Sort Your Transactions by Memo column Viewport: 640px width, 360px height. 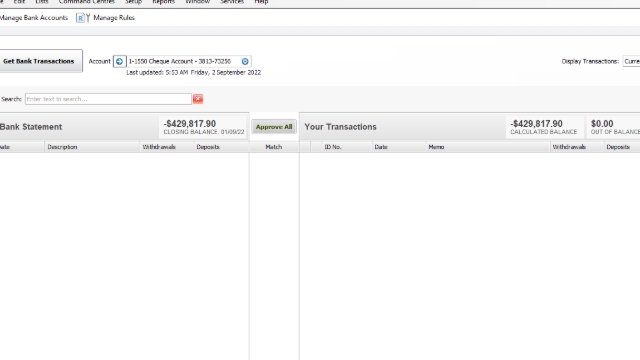click(x=488, y=147)
